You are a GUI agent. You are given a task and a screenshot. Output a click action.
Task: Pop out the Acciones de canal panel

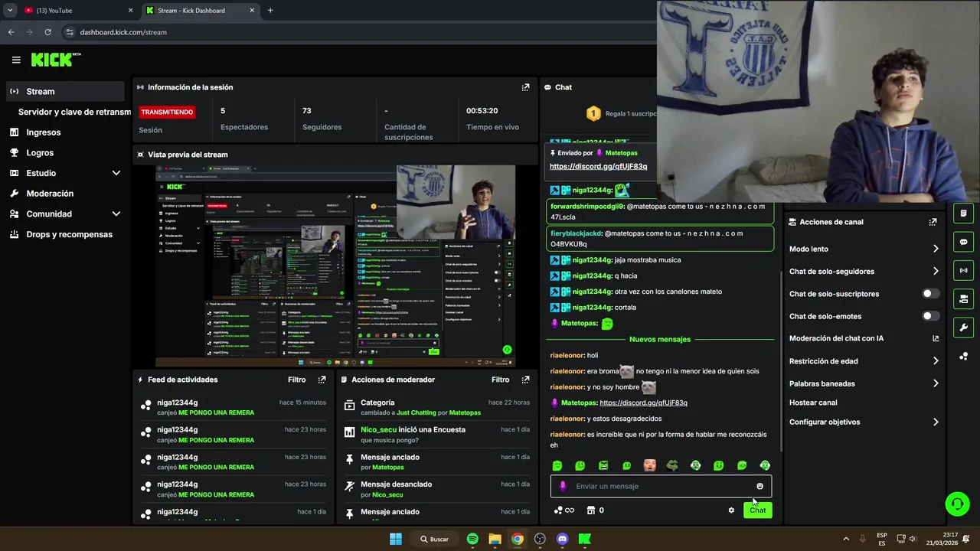933,222
